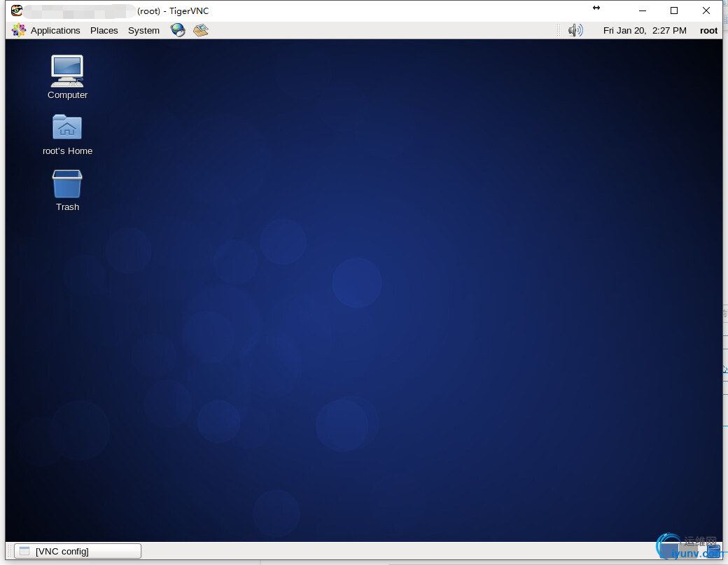Launch the web browser globe icon
Screen dimensions: 728x565
(178, 30)
